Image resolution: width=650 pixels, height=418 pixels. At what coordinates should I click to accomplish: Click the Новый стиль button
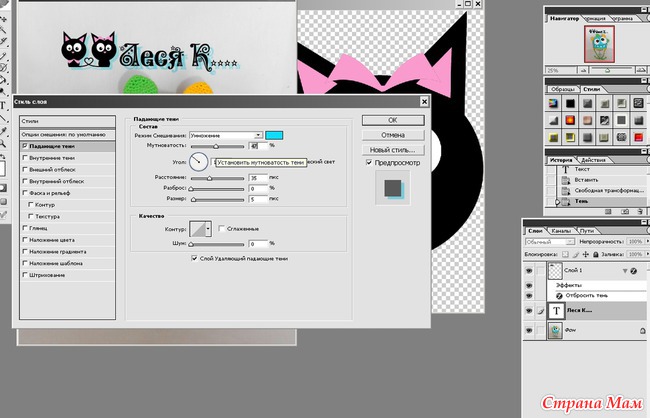[x=393, y=149]
